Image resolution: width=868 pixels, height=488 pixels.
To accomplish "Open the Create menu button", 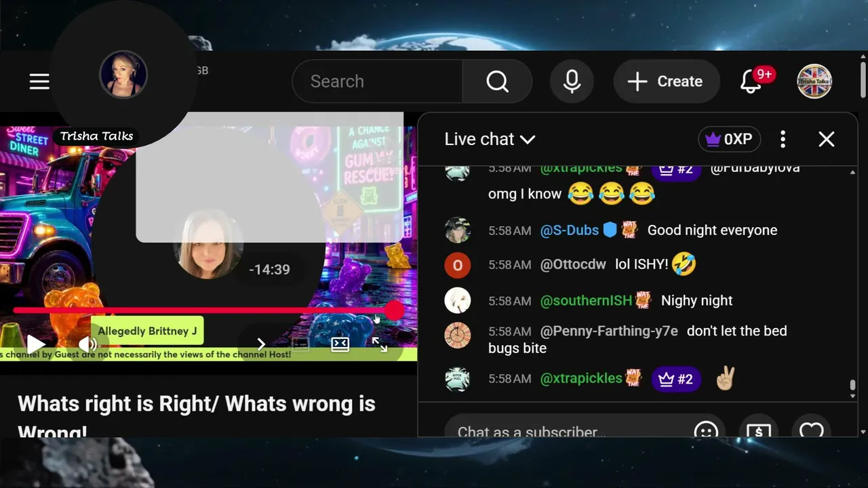I will (x=666, y=81).
